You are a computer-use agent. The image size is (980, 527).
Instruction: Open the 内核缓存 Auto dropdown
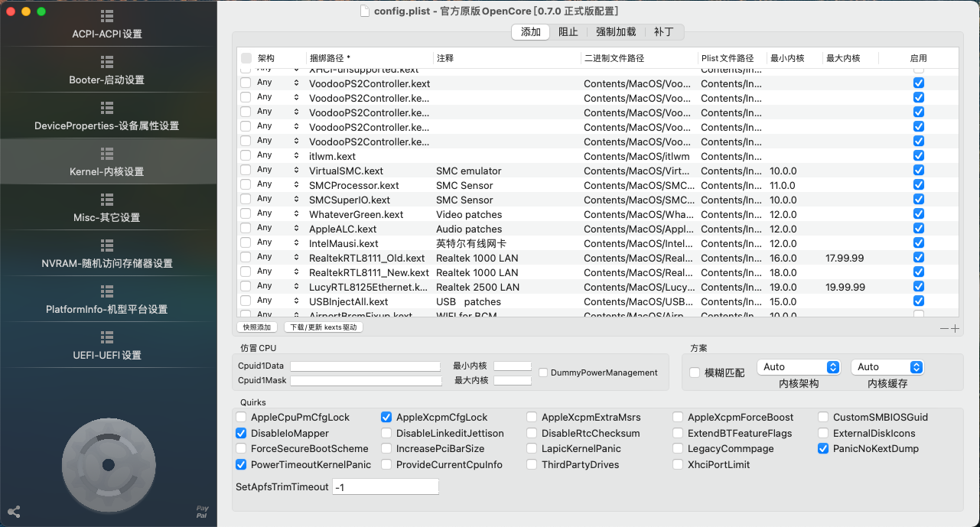tap(887, 367)
